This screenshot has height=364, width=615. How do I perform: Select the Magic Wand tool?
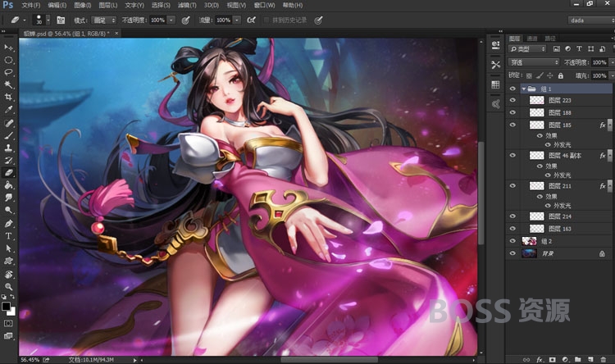[8, 84]
